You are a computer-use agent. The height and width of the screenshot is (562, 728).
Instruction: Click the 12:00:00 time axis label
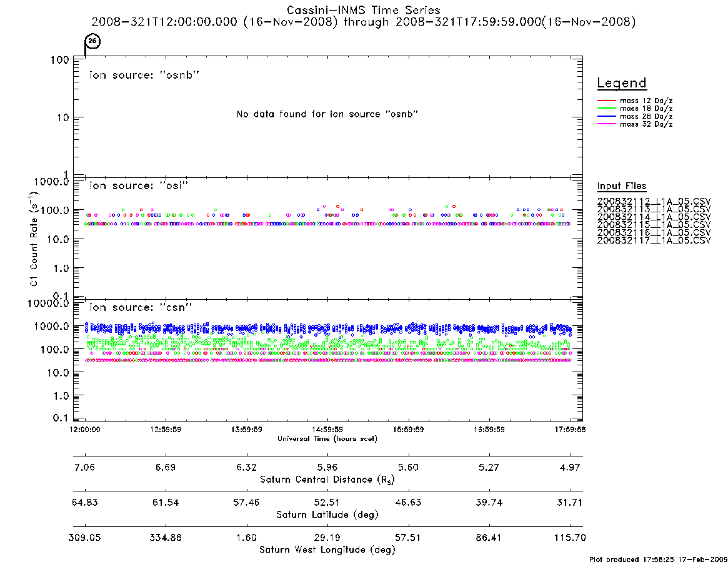click(x=85, y=430)
